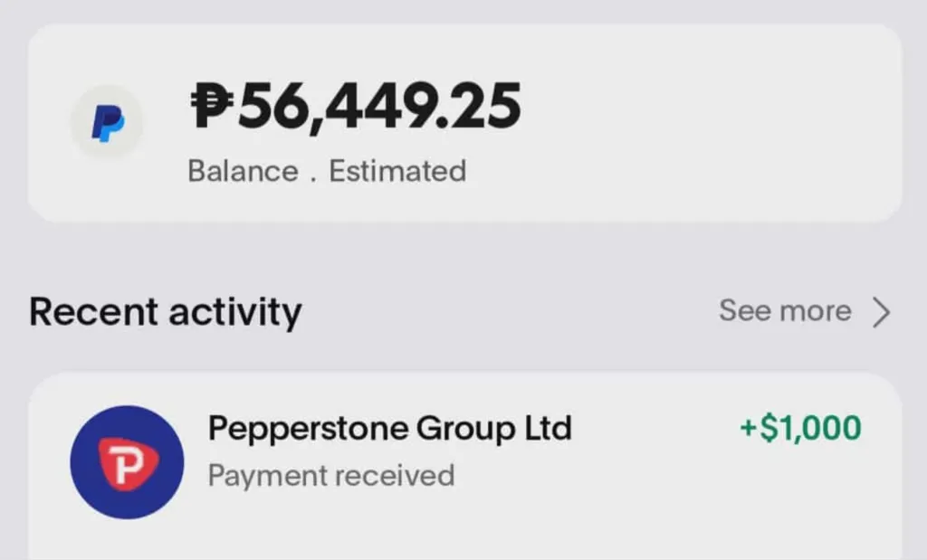Image resolution: width=927 pixels, height=560 pixels.
Task: Tap the Payment received status text
Action: point(330,475)
